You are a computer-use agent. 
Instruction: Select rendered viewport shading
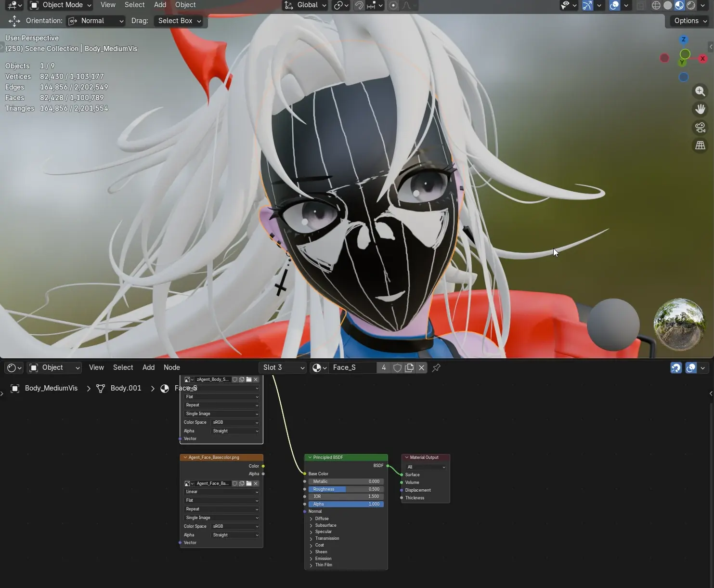(691, 5)
